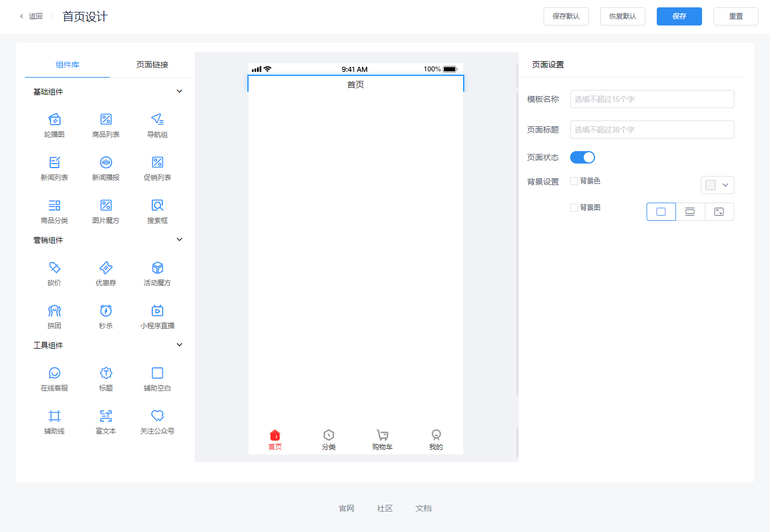Select the 秒杀 flash sale component

pyautogui.click(x=105, y=316)
